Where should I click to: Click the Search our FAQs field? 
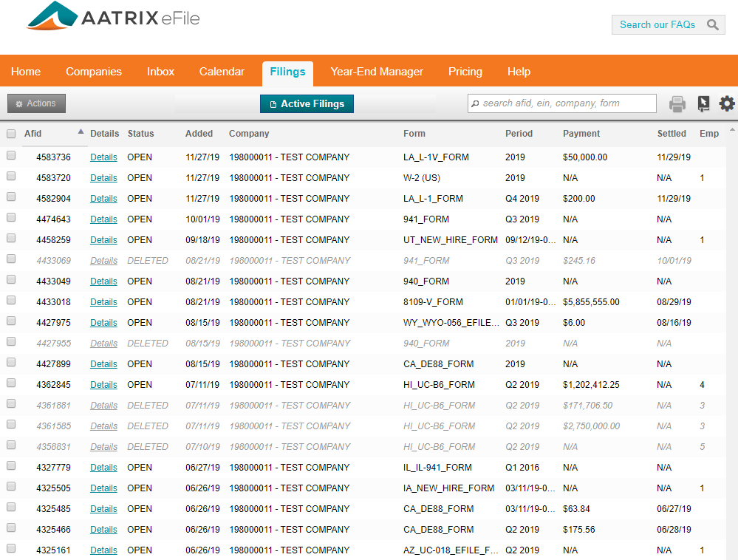[657, 25]
